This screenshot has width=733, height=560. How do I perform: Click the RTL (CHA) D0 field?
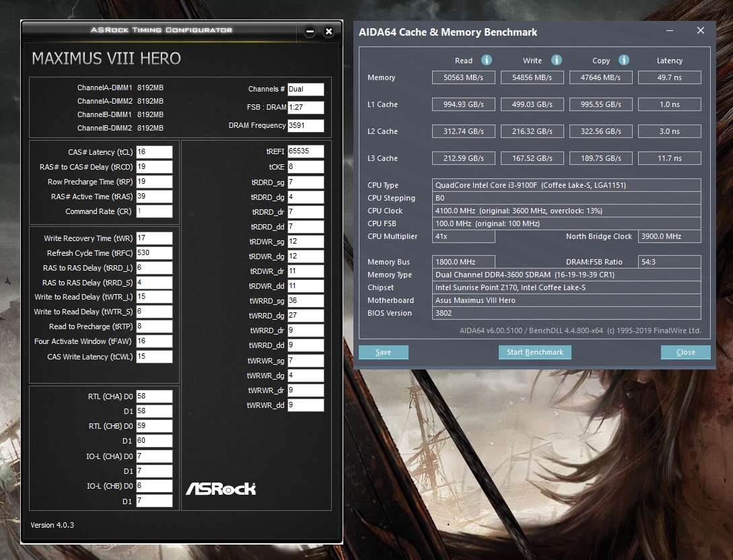[x=154, y=396]
